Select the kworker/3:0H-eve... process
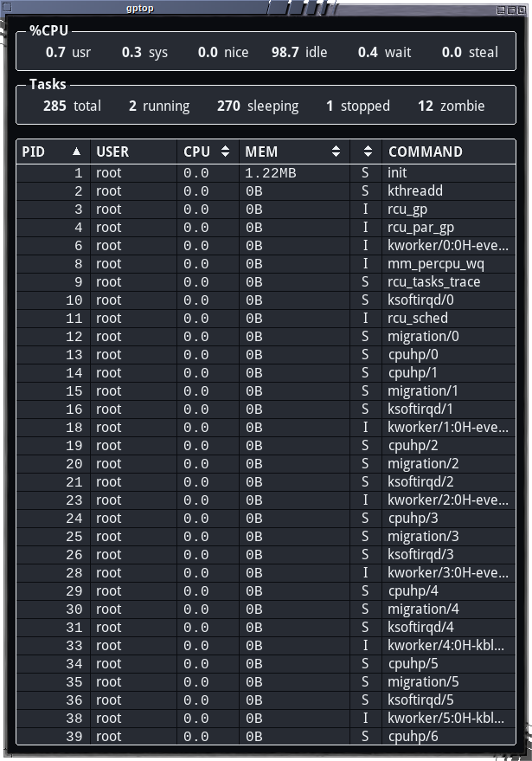Screen dimensions: 532x761 (266, 574)
